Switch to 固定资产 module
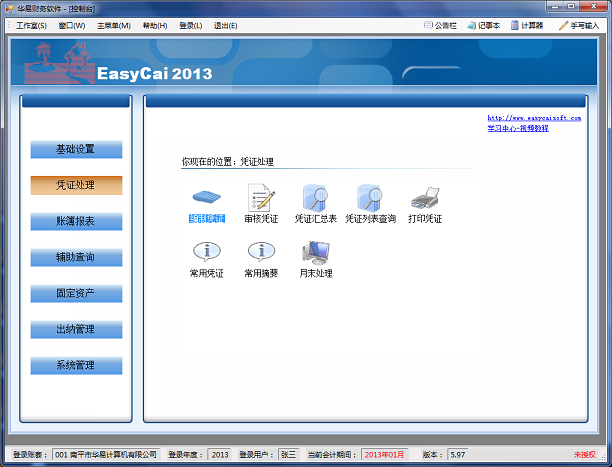 [76, 293]
